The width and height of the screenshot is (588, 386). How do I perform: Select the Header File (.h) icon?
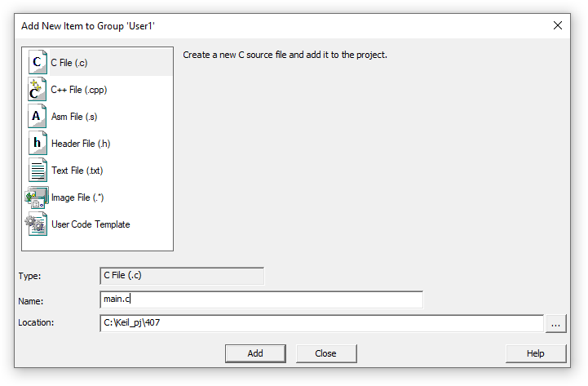point(38,144)
